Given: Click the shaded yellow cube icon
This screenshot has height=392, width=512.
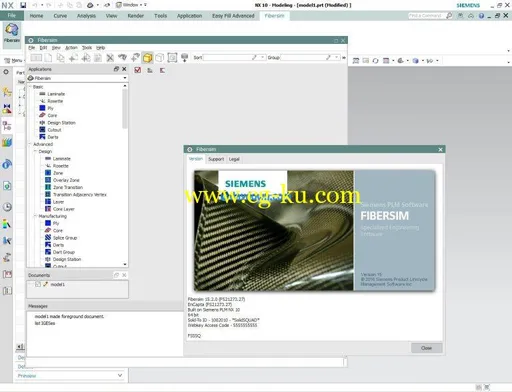Looking at the screenshot, I should coord(147,58).
